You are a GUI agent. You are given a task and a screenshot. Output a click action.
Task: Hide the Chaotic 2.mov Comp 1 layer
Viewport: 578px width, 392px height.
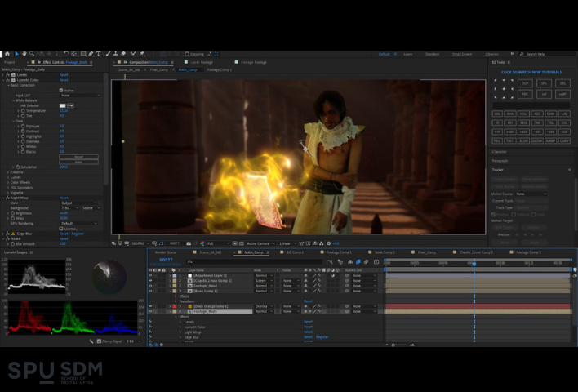click(x=150, y=281)
